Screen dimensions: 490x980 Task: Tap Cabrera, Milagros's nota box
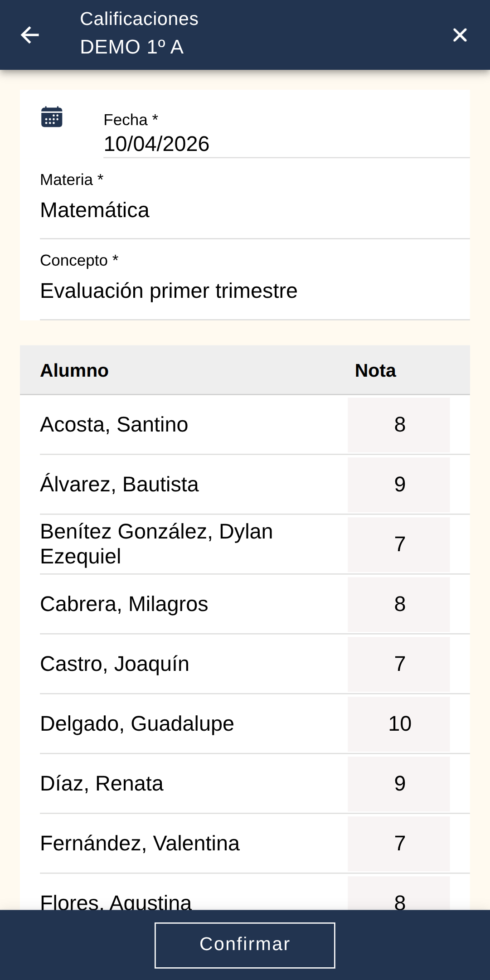(x=398, y=604)
